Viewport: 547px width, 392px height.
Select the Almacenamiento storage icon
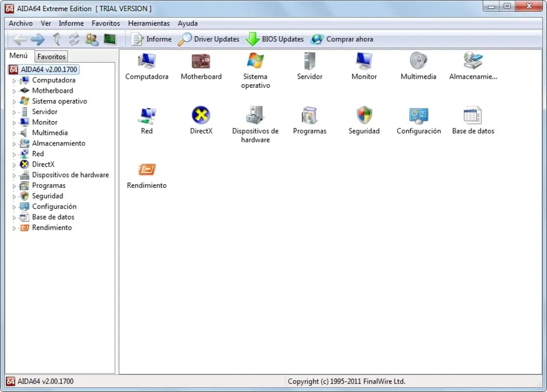(x=472, y=61)
